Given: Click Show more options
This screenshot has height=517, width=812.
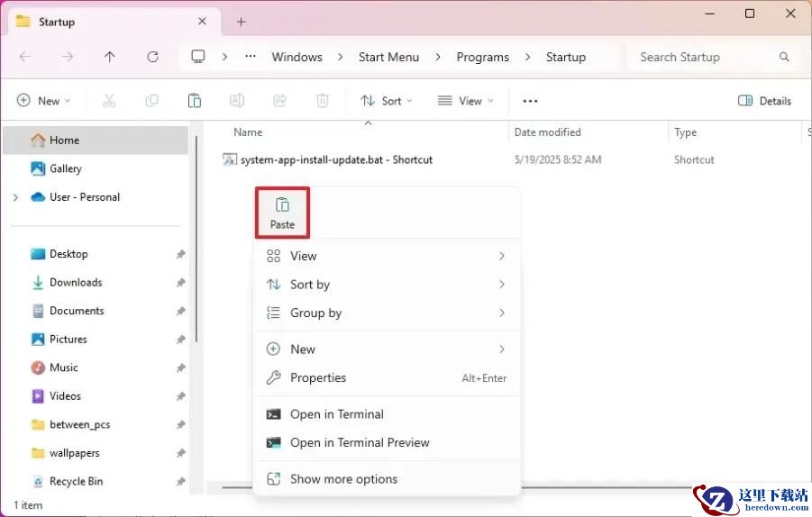Looking at the screenshot, I should click(x=387, y=478).
